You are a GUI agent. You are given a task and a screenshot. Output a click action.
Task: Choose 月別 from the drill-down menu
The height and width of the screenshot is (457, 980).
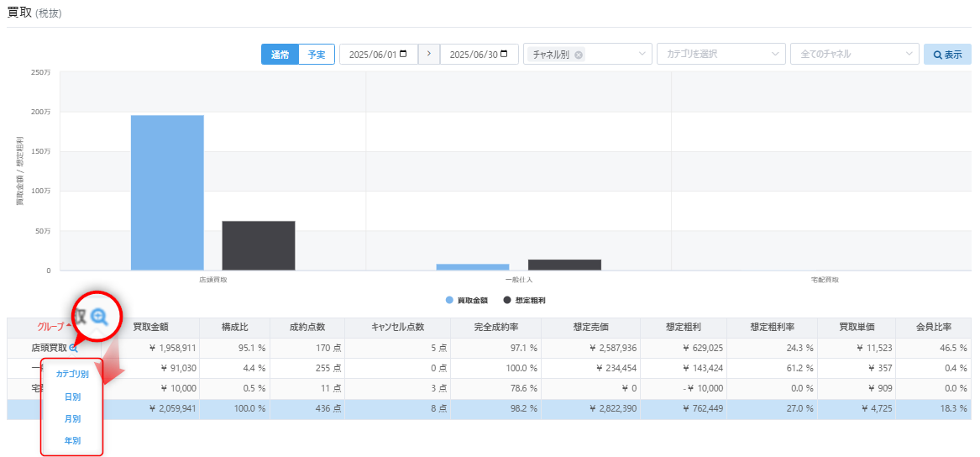tap(72, 418)
